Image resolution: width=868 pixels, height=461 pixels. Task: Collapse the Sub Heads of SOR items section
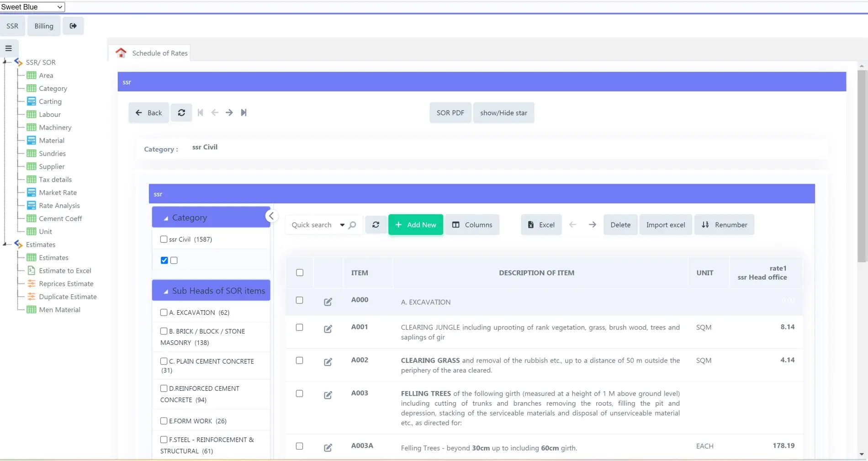click(166, 291)
